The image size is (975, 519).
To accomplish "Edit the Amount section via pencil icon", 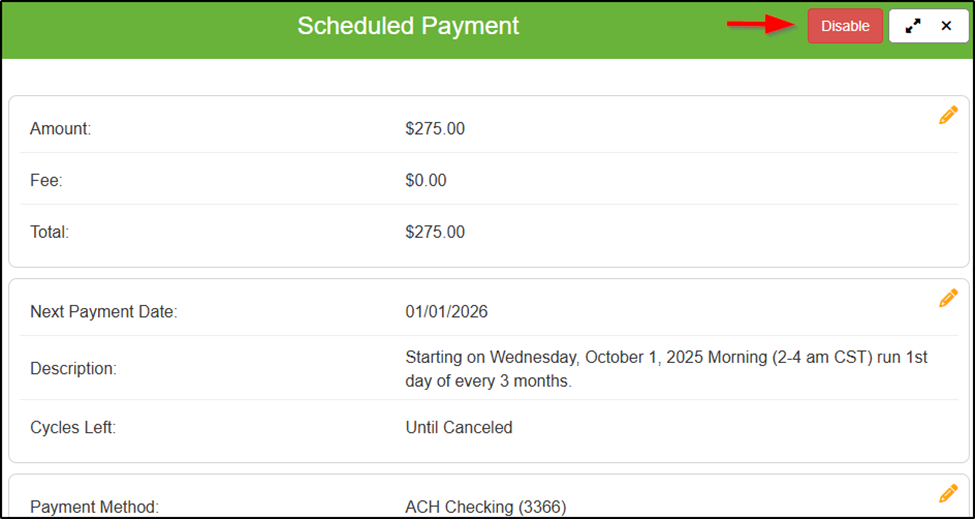I will point(948,116).
